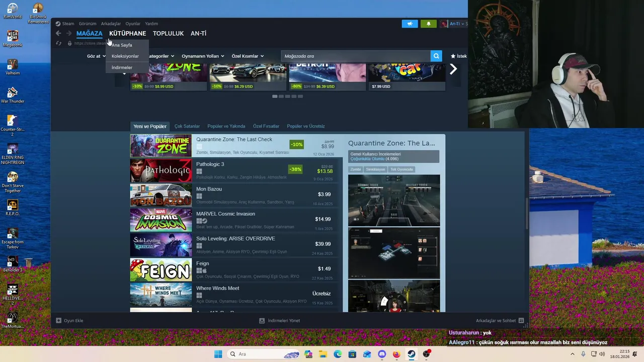This screenshot has height=362, width=644.
Task: Select the Popüler ve Ücretsiz tab
Action: (x=306, y=126)
